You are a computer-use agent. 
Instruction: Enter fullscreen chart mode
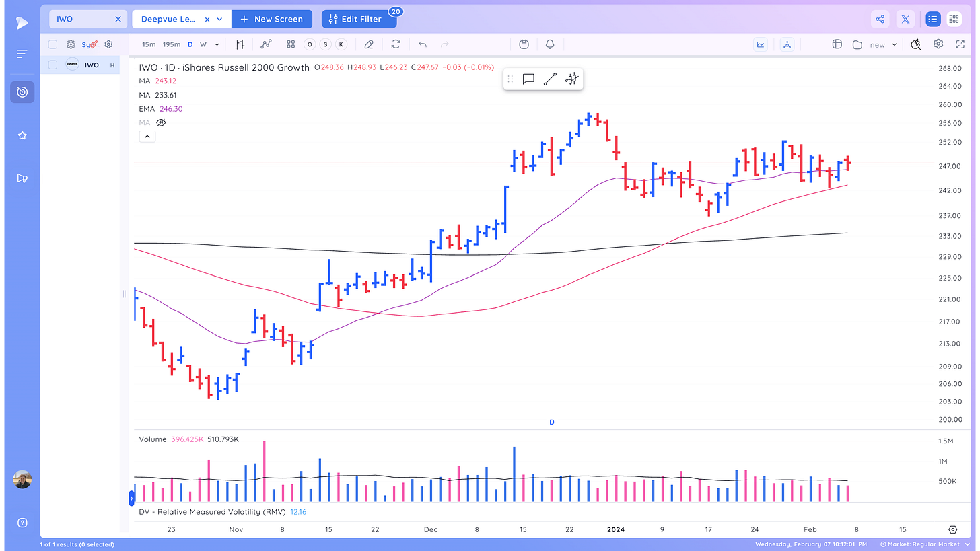pos(960,44)
